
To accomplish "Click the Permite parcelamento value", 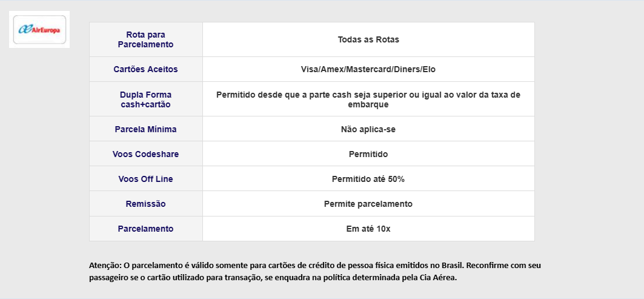I will coord(368,204).
